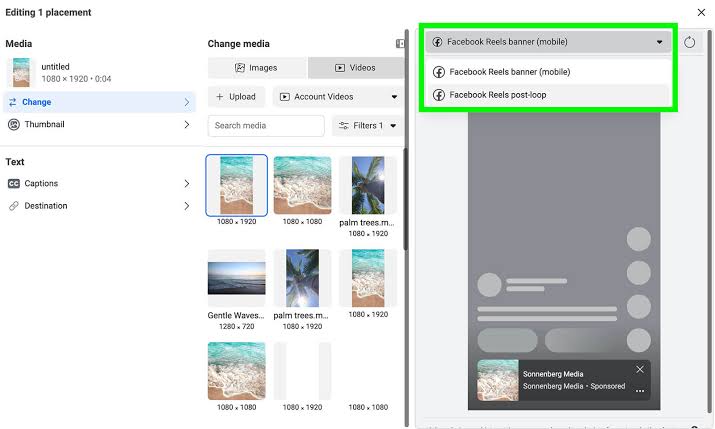Dismiss the Sonnenberg Media banner ad preview
This screenshot has width=715, height=429.
(640, 369)
